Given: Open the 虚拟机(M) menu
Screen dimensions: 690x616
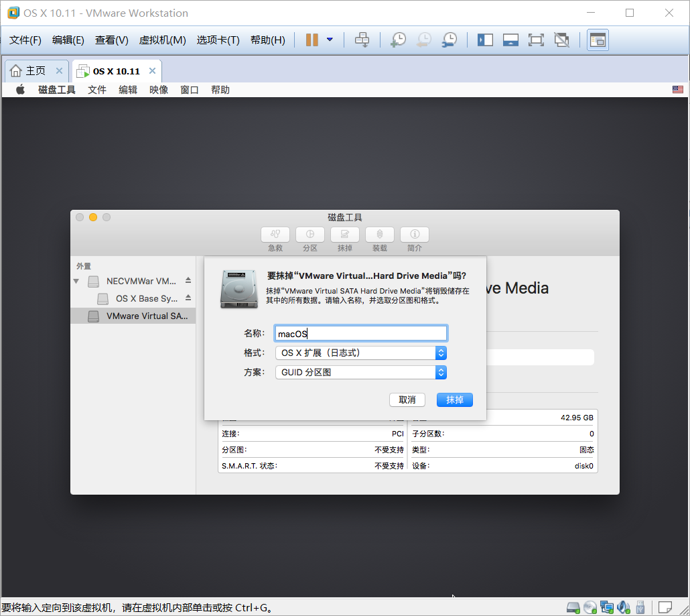Looking at the screenshot, I should point(162,40).
